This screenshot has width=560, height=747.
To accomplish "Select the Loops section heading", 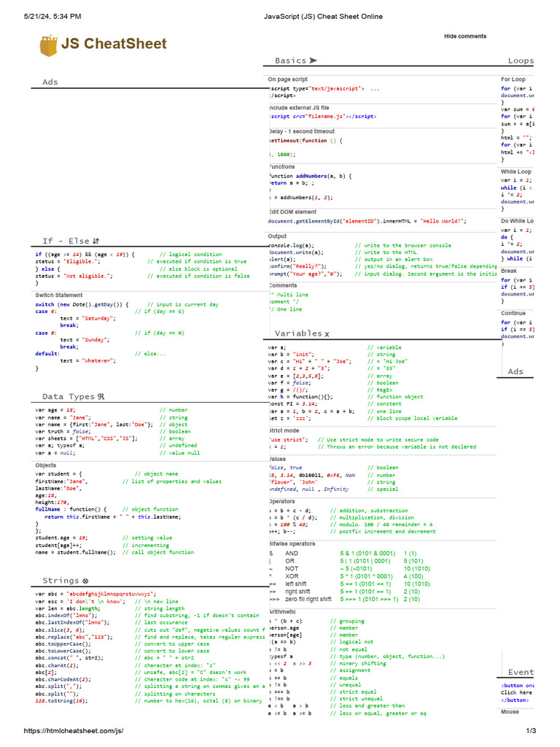I will tap(521, 61).
